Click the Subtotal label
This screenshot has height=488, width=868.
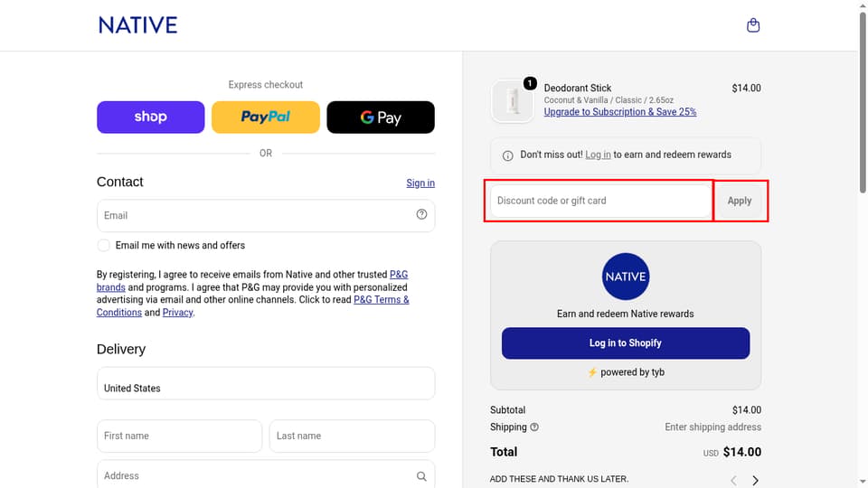click(507, 410)
